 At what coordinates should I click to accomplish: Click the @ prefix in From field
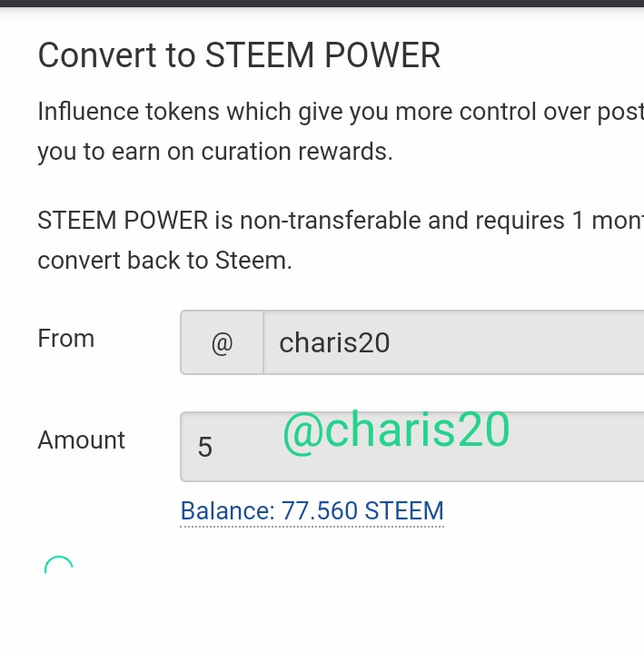(x=222, y=342)
